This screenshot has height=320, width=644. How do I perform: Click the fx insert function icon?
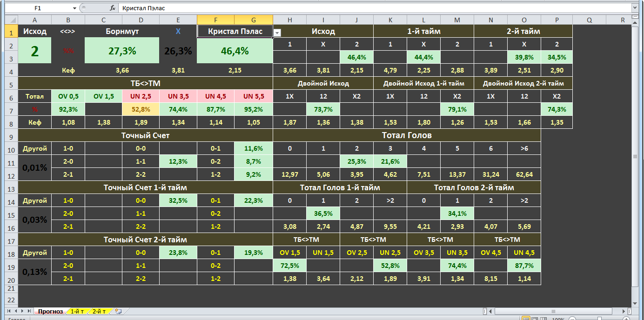click(112, 8)
